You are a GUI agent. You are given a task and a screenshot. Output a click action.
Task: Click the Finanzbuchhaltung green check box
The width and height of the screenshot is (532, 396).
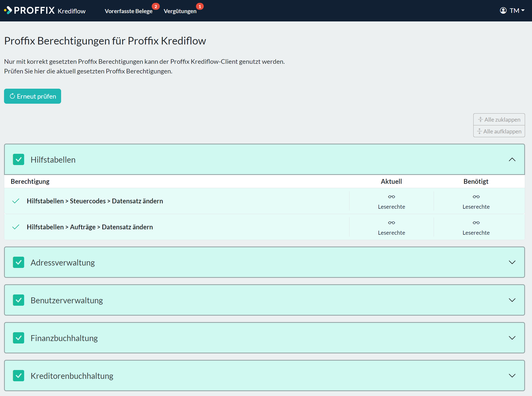(x=18, y=338)
